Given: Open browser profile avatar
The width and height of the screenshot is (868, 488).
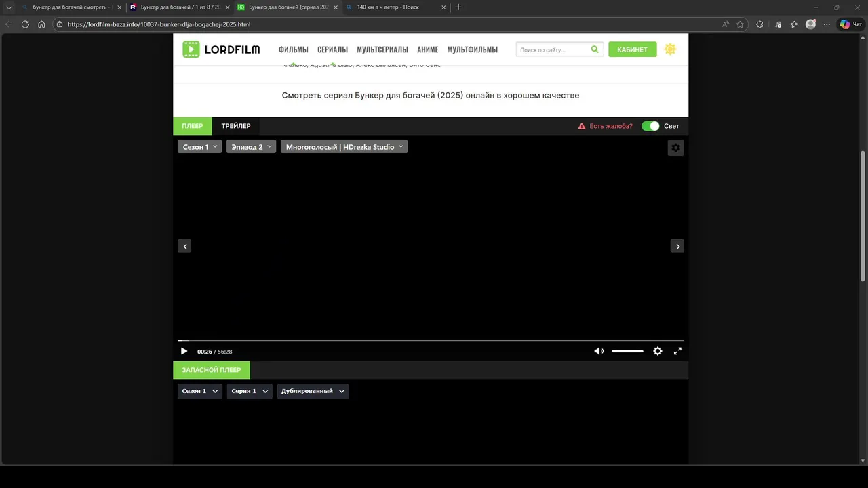Looking at the screenshot, I should click(810, 24).
